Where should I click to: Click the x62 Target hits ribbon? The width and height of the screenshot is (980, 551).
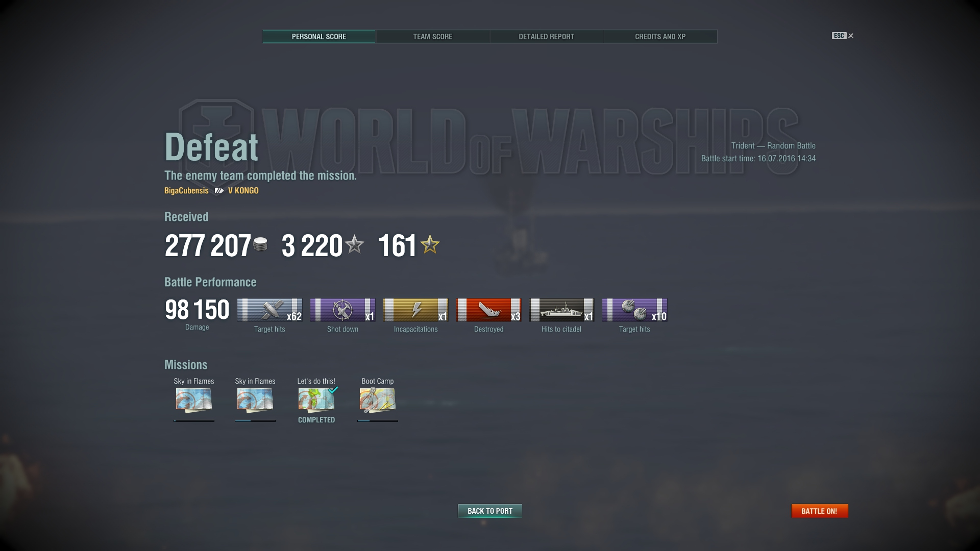269,310
